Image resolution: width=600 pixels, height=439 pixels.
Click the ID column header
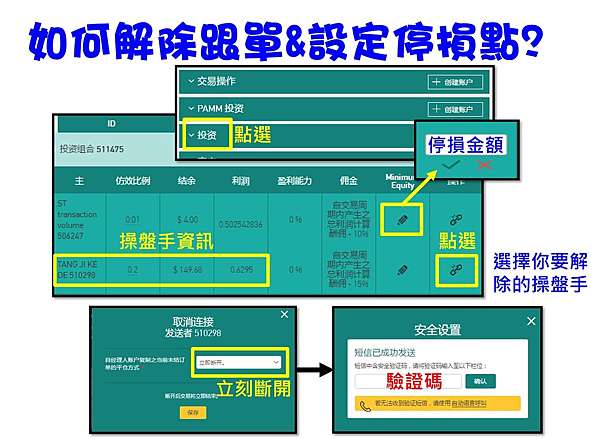pyautogui.click(x=111, y=123)
